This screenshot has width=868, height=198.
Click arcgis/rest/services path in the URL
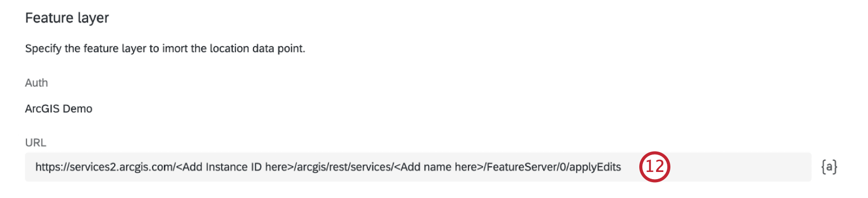coord(344,167)
